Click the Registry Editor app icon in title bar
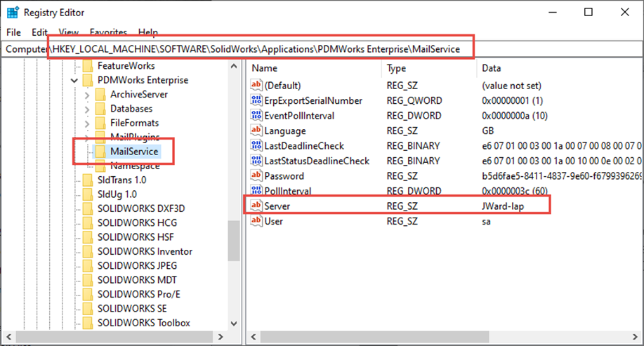 coord(13,13)
